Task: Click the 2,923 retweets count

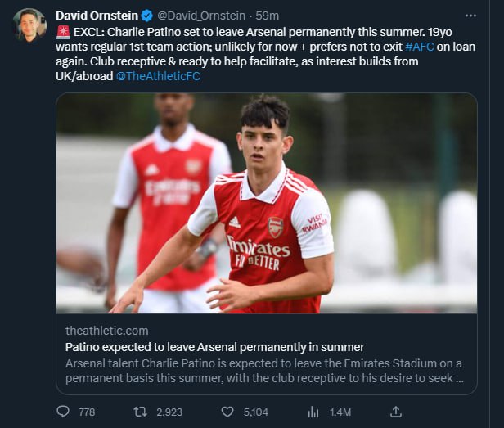Action: point(169,412)
